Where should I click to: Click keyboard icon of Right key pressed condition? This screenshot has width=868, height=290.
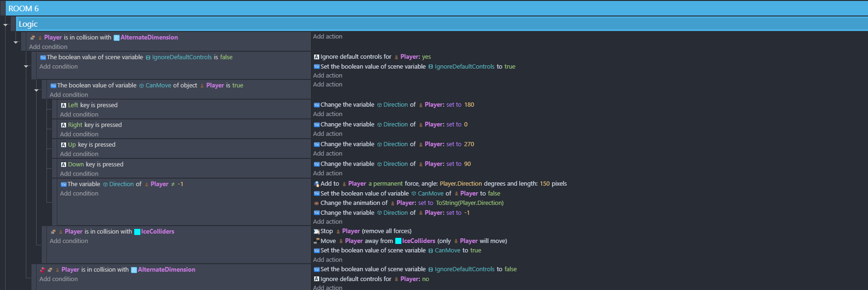pyautogui.click(x=63, y=125)
